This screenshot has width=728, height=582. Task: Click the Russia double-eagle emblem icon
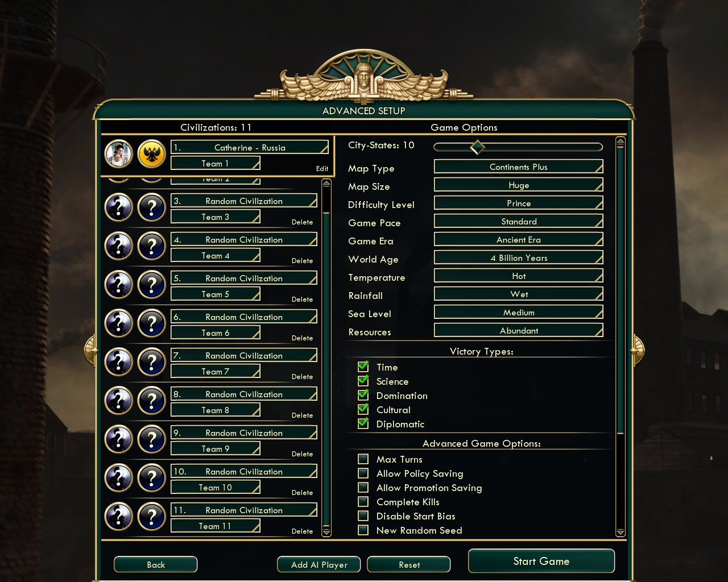pyautogui.click(x=152, y=153)
